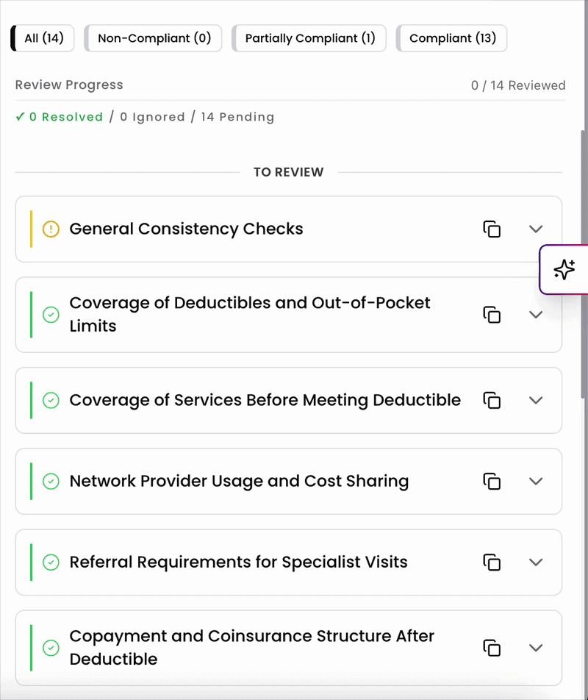588x700 pixels.
Task: Copy Coverage of Deductibles and Out-of-Pocket Limits
Action: pyautogui.click(x=492, y=315)
